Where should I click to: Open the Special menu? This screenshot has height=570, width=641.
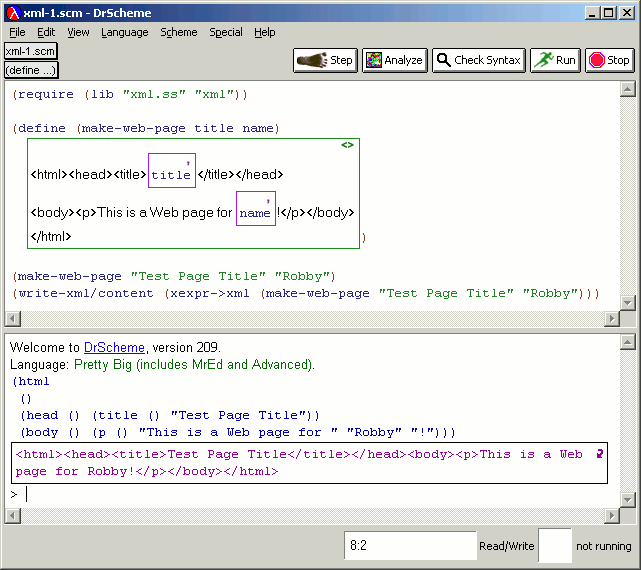tap(226, 32)
